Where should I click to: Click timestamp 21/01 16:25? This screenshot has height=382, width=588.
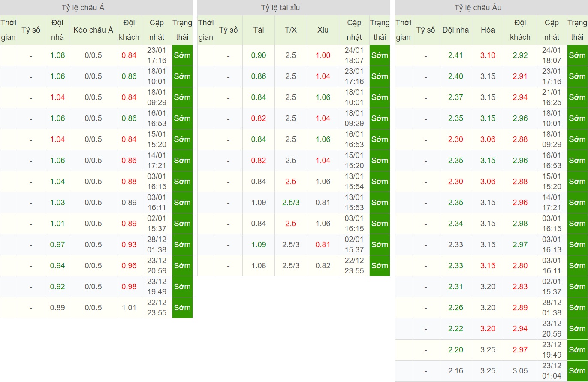552,97
